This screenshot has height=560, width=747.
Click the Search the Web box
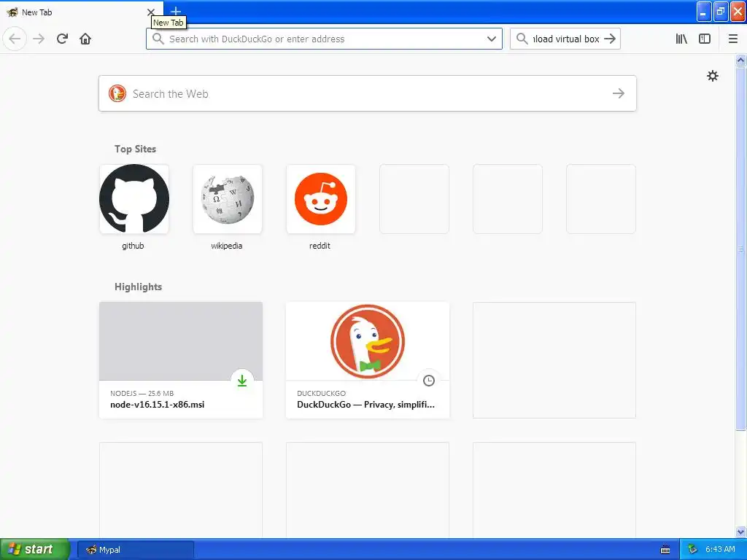368,93
